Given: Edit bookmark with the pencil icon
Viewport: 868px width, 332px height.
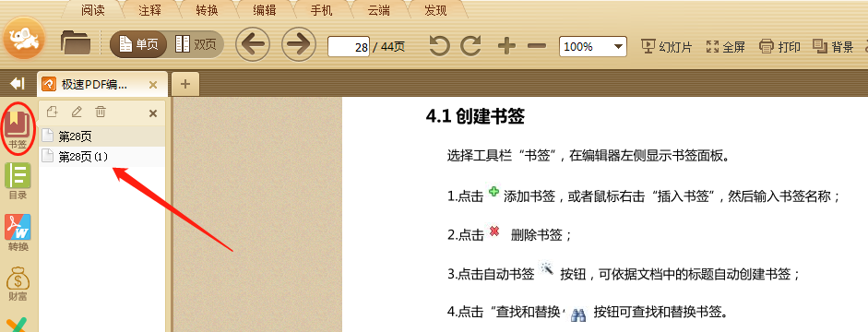Looking at the screenshot, I should pos(77,113).
